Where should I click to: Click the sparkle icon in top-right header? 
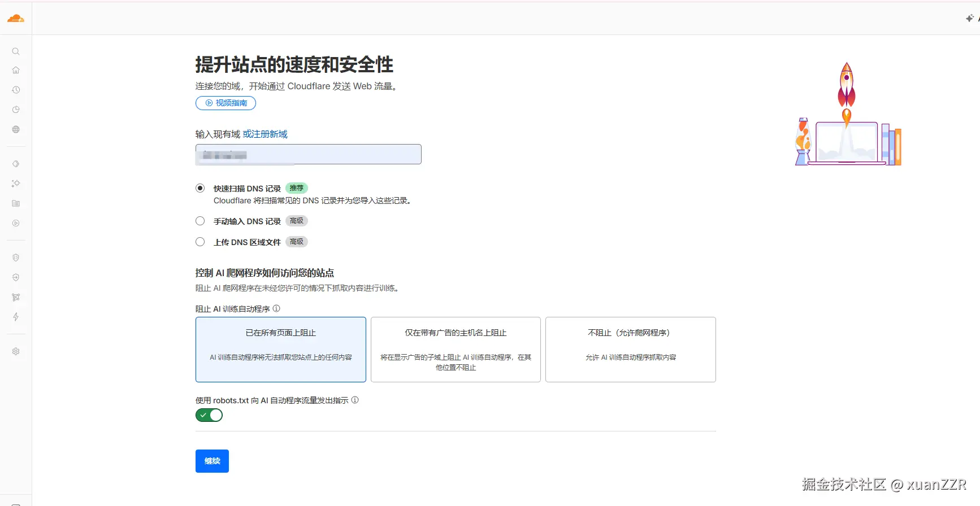(x=970, y=18)
